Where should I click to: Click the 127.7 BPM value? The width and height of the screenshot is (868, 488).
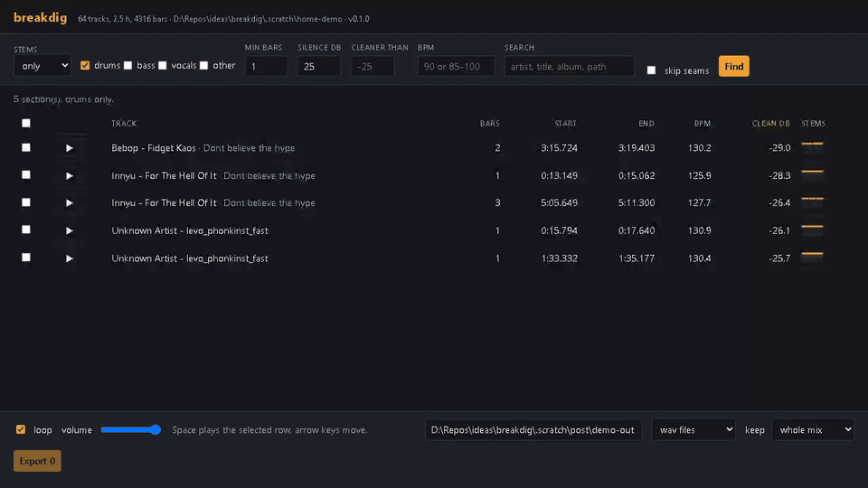(700, 202)
